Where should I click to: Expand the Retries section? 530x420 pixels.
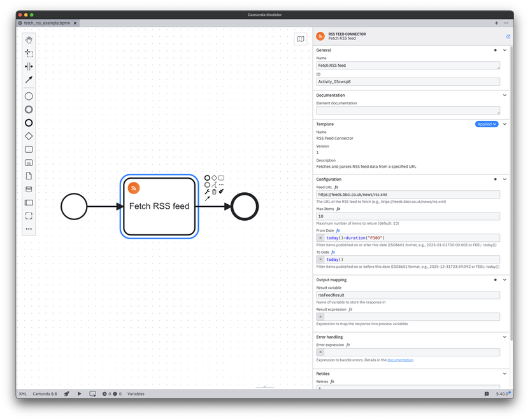[x=505, y=374]
